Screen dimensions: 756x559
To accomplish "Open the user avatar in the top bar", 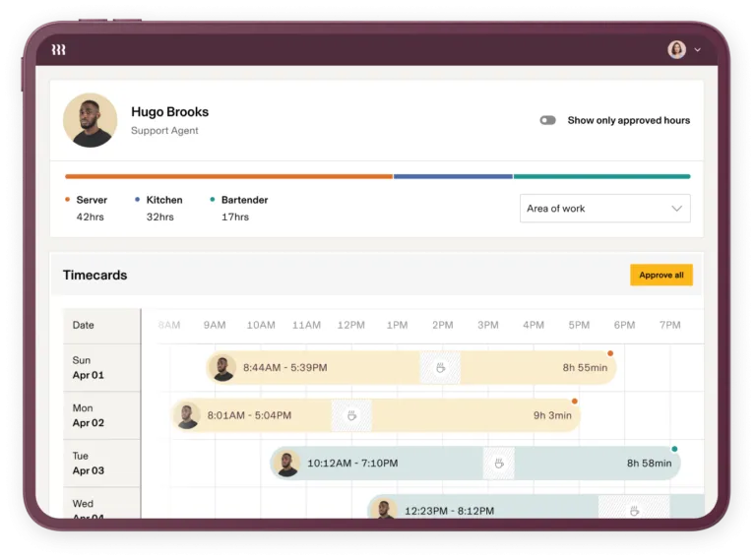I will tap(676, 49).
